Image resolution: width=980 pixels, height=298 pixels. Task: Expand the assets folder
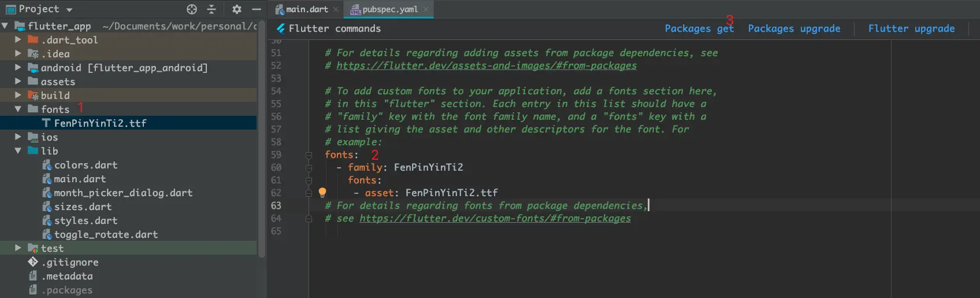tap(18, 82)
